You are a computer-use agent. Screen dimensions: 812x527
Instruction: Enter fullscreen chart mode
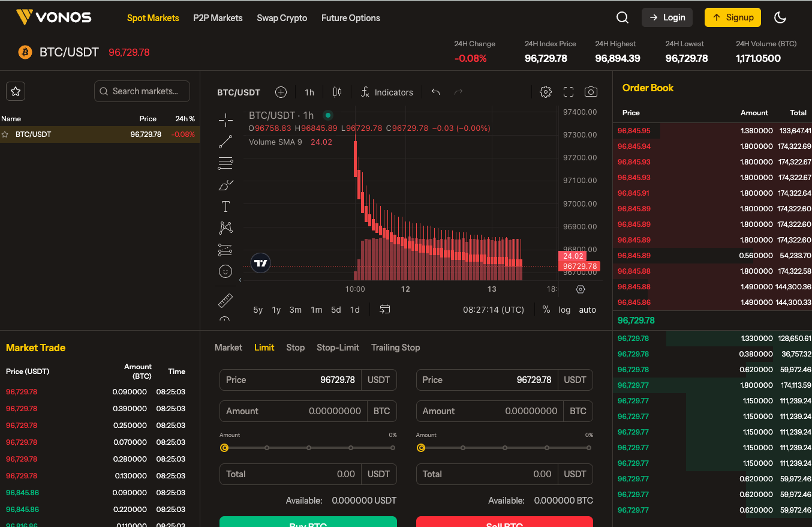[569, 92]
